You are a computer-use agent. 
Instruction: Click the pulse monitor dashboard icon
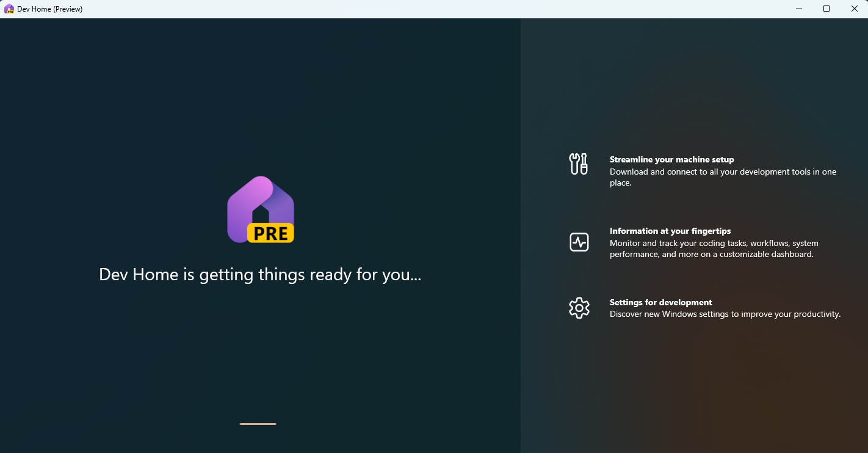point(579,242)
